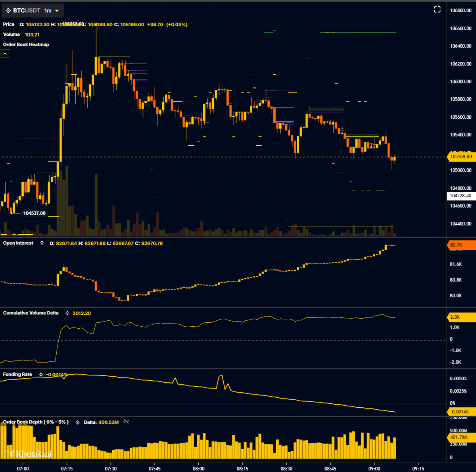This screenshot has width=476, height=472.
Task: Click the 09:15 time axis label
Action: coord(418,468)
